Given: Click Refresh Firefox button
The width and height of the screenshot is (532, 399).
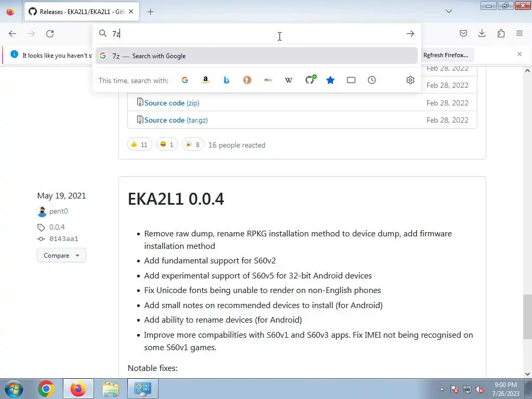Looking at the screenshot, I should pyautogui.click(x=446, y=55).
